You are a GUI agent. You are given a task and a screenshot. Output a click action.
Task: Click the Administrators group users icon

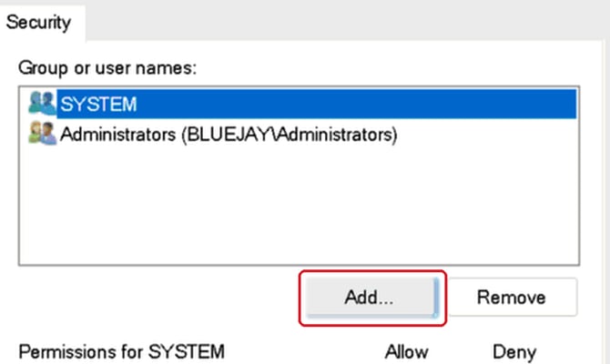43,133
